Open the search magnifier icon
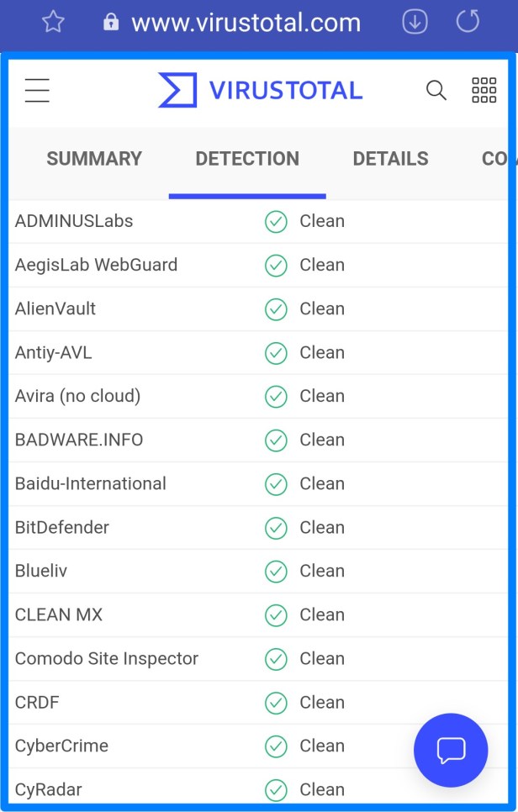The height and width of the screenshot is (812, 518). 436,91
